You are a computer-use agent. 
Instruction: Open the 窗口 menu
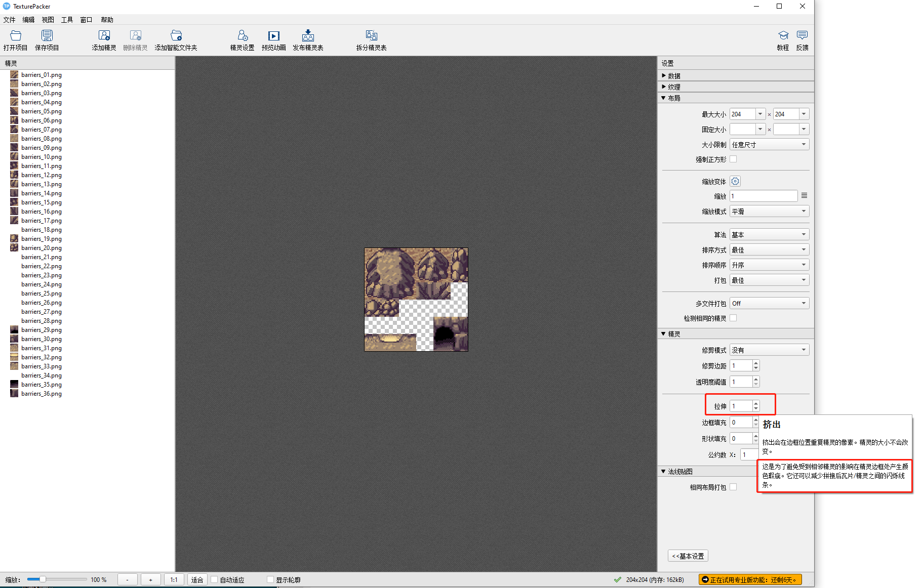86,20
